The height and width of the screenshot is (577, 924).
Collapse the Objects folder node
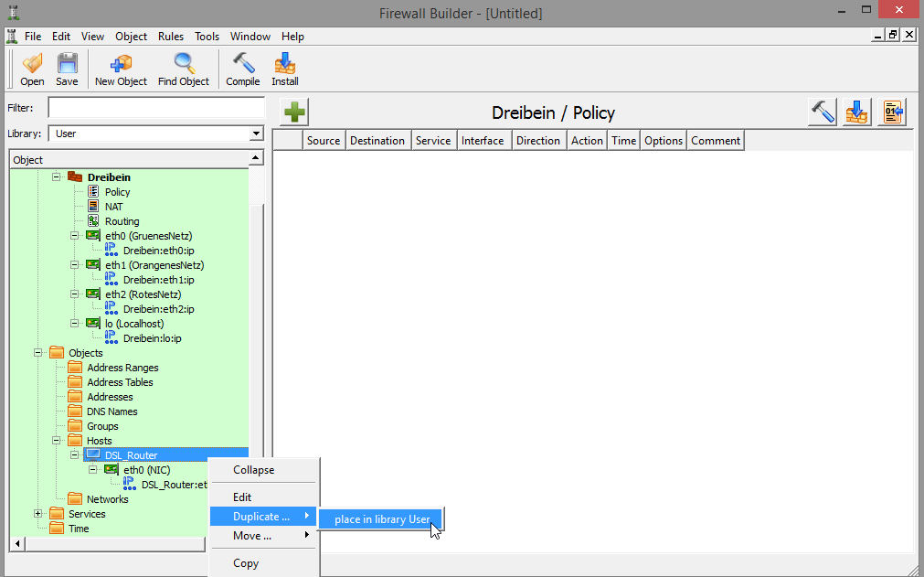coord(38,353)
